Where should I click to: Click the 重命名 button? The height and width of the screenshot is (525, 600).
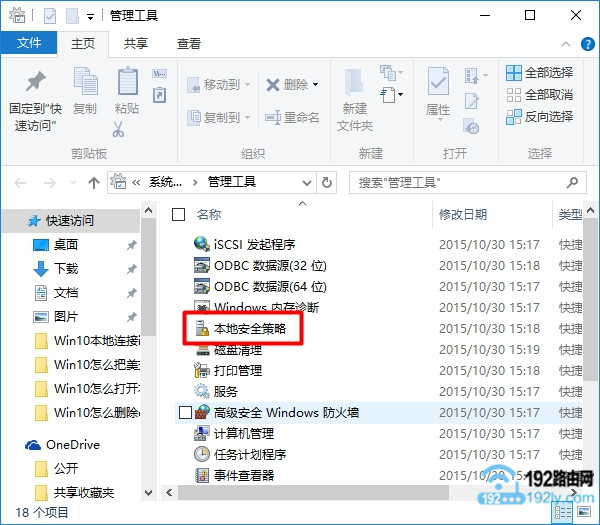292,117
